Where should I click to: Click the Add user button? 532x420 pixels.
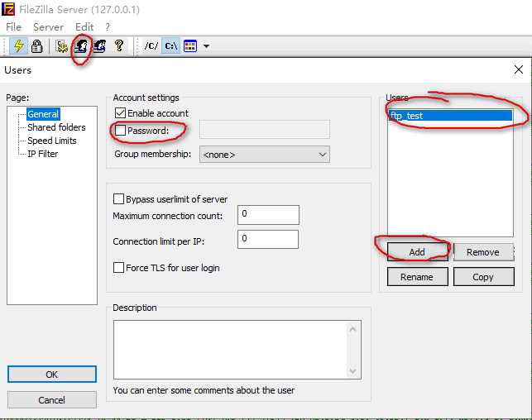417,252
